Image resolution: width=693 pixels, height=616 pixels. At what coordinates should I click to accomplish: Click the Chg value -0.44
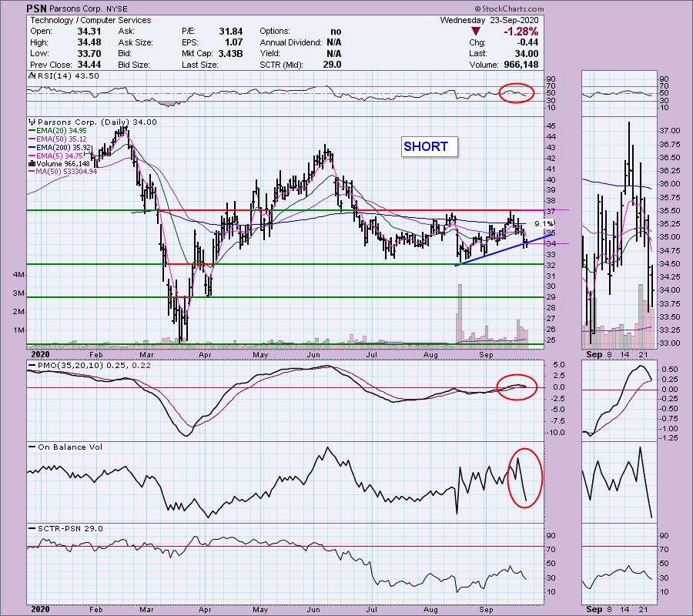(527, 42)
